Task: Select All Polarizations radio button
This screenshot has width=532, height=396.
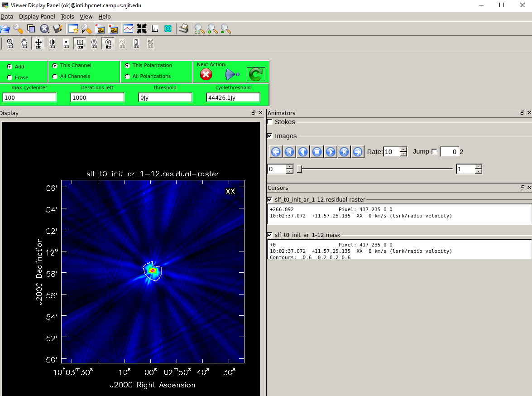Action: 128,77
